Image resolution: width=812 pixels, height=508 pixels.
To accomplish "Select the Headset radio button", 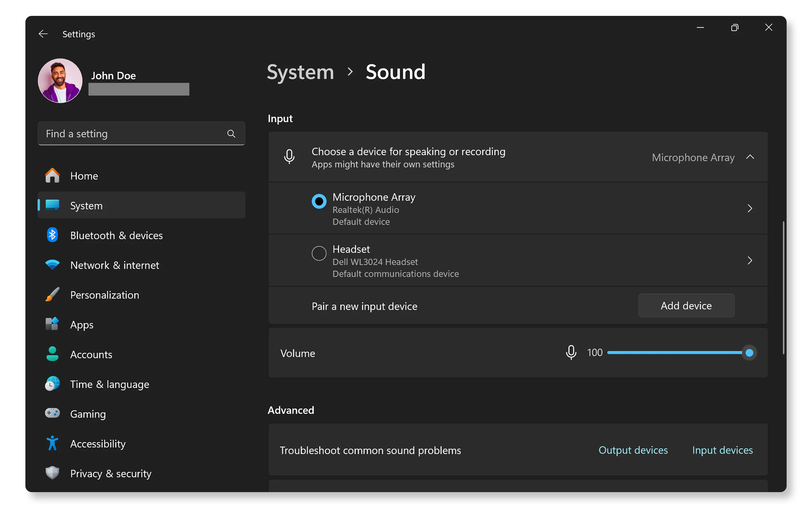I will [x=319, y=253].
